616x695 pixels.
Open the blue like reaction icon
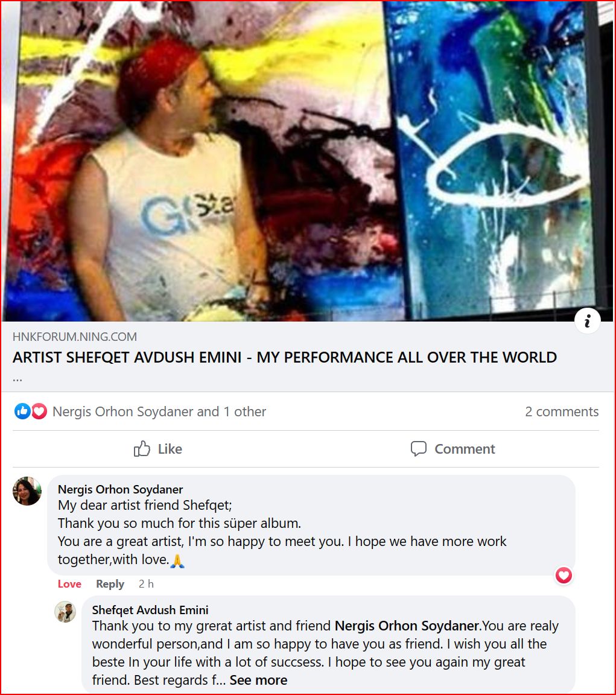22,411
